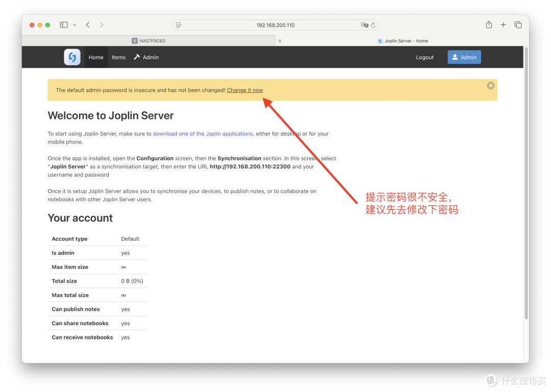Click the 'Welcome to Joplin Server' heading

(x=111, y=116)
